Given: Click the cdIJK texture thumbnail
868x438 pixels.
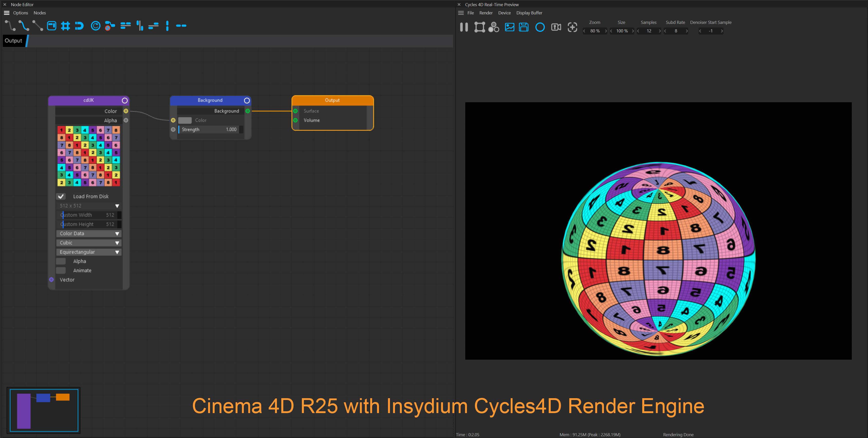Looking at the screenshot, I should click(x=89, y=156).
